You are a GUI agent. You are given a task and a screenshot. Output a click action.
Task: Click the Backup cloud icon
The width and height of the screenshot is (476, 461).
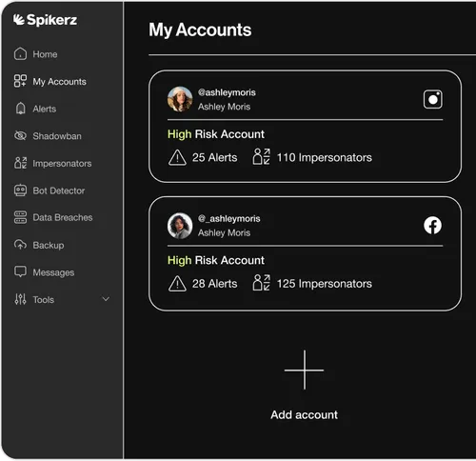click(x=20, y=245)
